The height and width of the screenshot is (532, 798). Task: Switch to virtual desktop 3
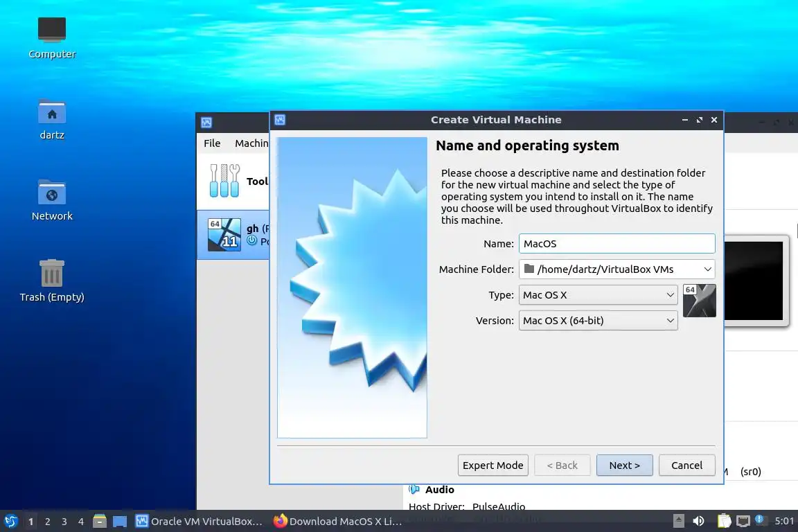[x=64, y=522]
